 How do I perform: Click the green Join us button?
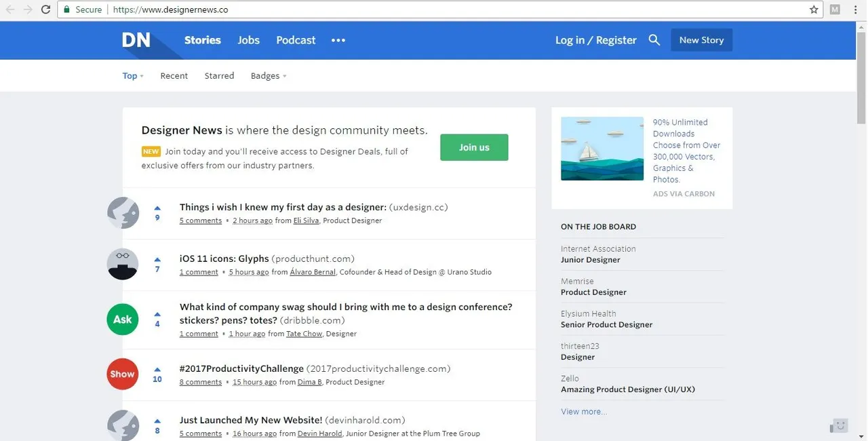point(474,147)
